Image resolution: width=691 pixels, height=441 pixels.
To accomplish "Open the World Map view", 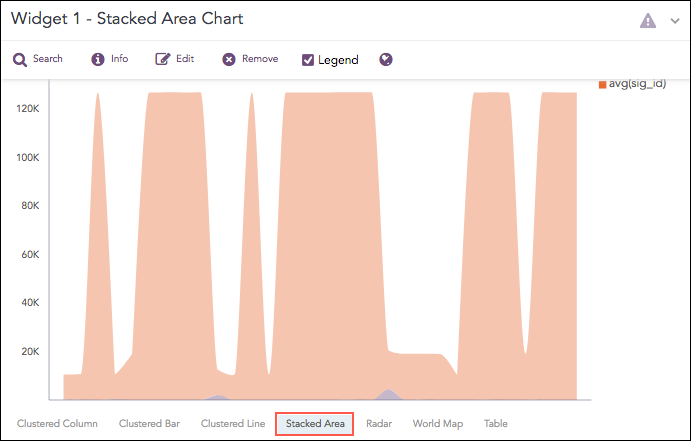I will [x=437, y=424].
